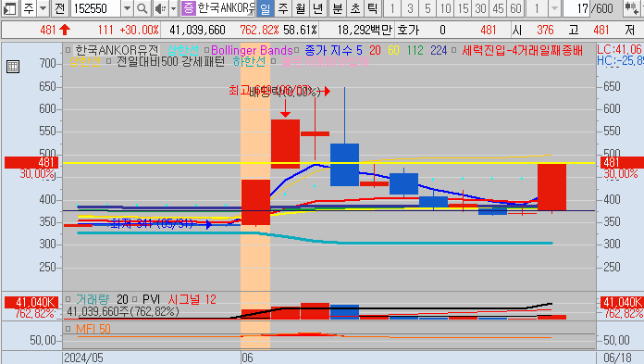Viewport: 644px width, 364px height.
Task: Click the panel layout icon at top-left
Action: tap(9, 8)
